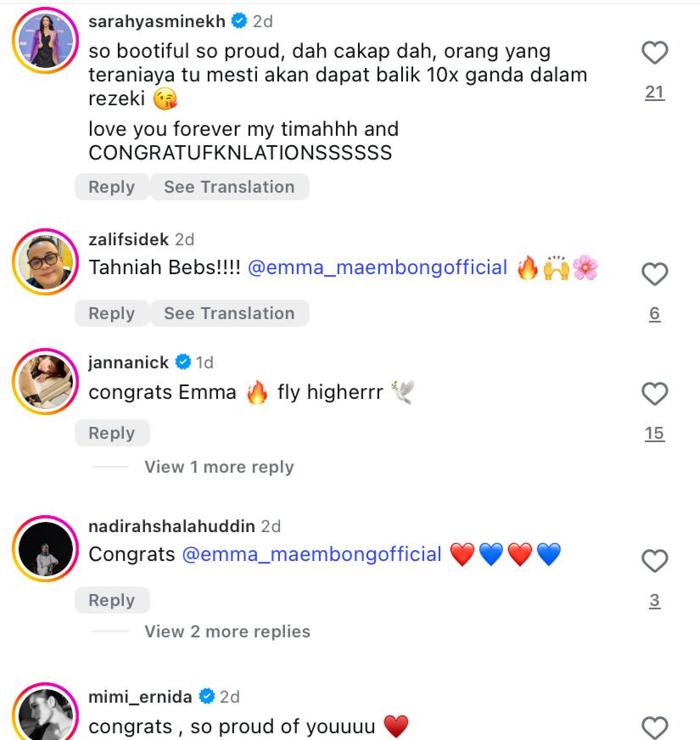Select 'See Translation' on zalifsidek's comment

pyautogui.click(x=229, y=313)
